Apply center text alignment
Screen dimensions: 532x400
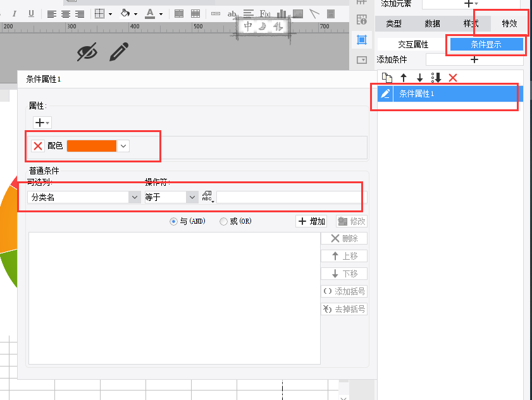[x=66, y=14]
